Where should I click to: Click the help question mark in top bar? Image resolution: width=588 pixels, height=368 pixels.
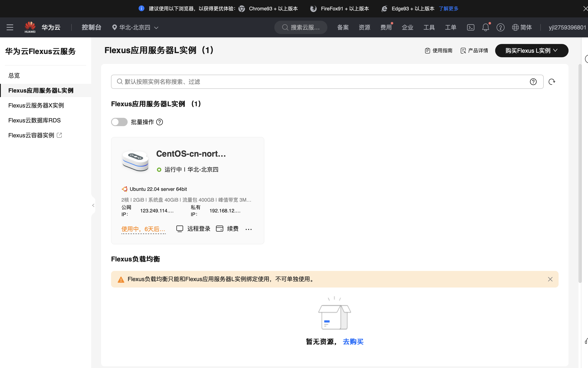coord(500,27)
